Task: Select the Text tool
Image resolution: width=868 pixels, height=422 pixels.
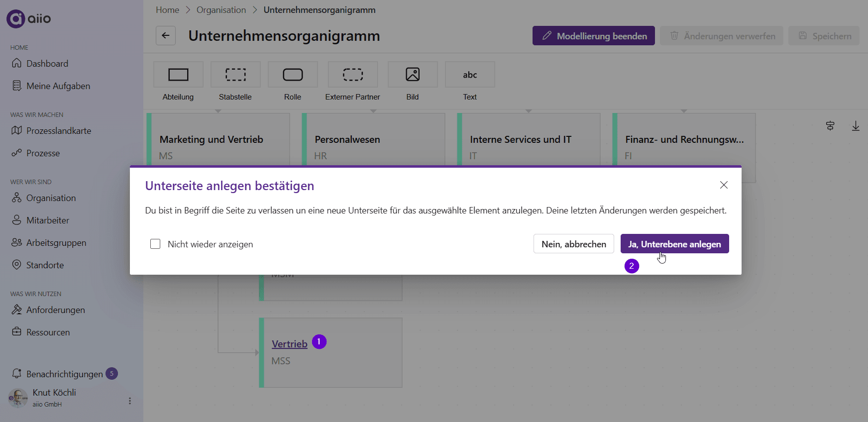Action: pyautogui.click(x=470, y=75)
